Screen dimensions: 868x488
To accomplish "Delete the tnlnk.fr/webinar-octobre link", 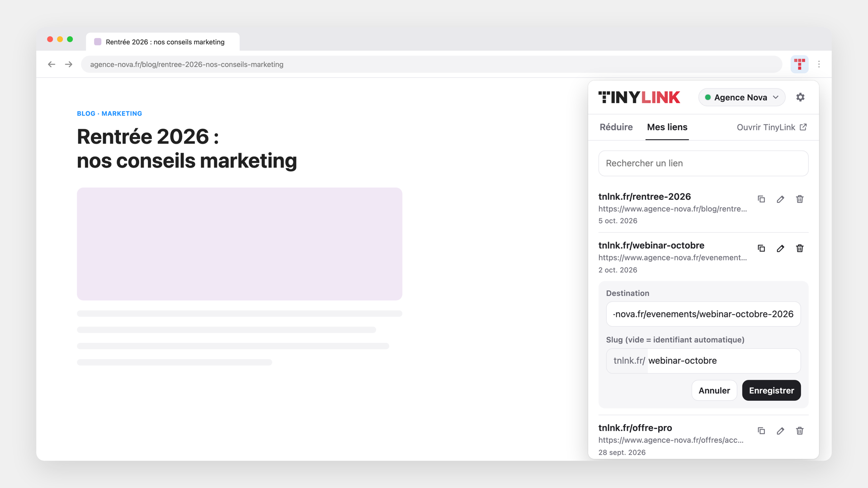I will click(x=800, y=249).
